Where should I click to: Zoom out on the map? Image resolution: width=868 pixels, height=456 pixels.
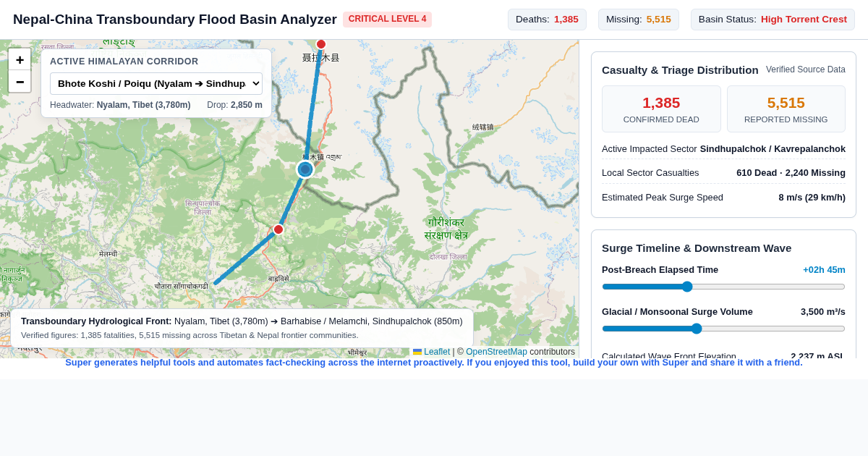[20, 82]
